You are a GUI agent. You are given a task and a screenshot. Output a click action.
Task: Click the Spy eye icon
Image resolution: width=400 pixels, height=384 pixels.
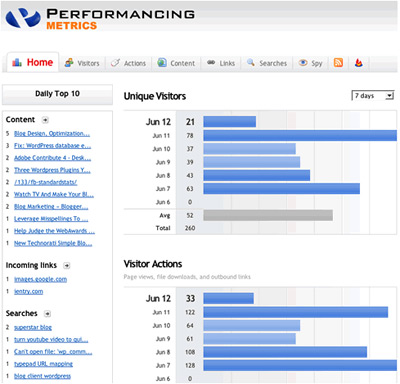(303, 63)
